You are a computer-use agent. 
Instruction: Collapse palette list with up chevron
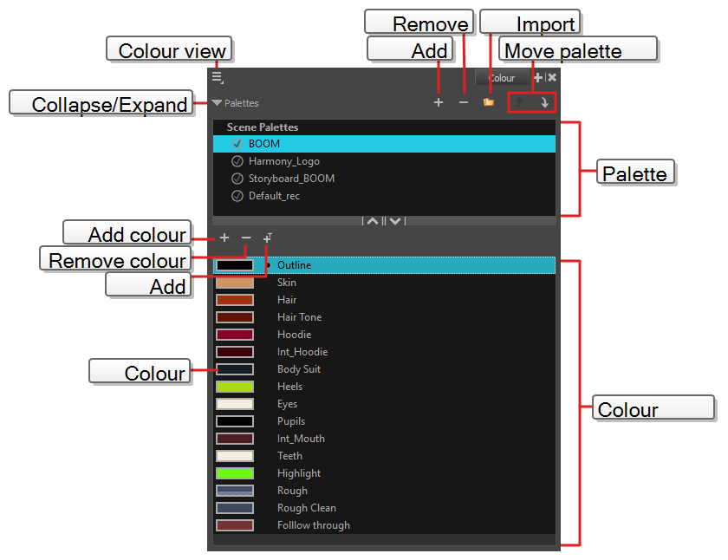pos(372,221)
